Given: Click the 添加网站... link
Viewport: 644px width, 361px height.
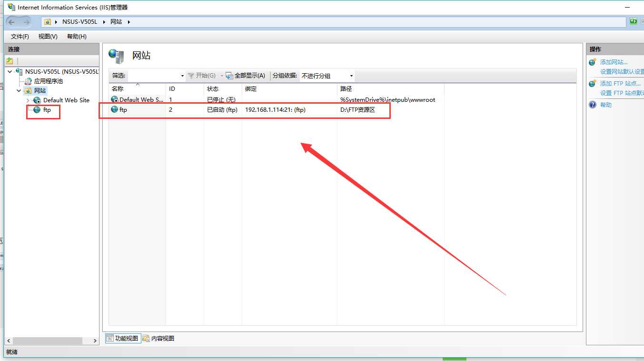Looking at the screenshot, I should [614, 62].
